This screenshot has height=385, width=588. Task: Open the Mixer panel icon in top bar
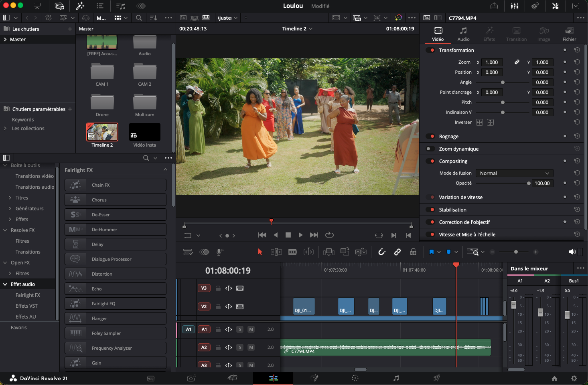click(515, 6)
